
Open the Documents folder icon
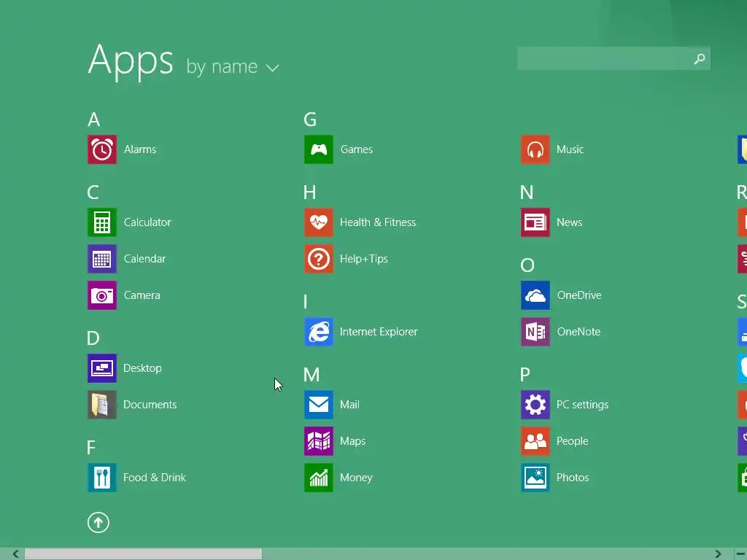click(102, 405)
